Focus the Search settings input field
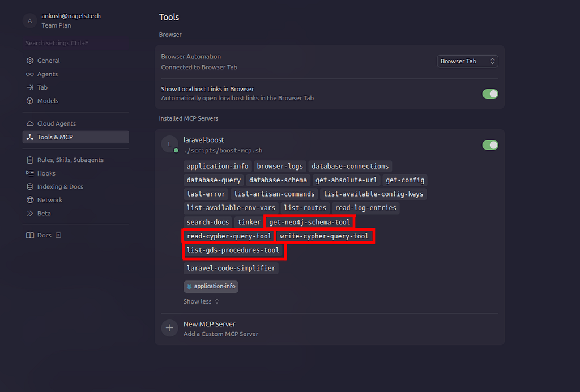The height and width of the screenshot is (392, 580). (x=75, y=43)
